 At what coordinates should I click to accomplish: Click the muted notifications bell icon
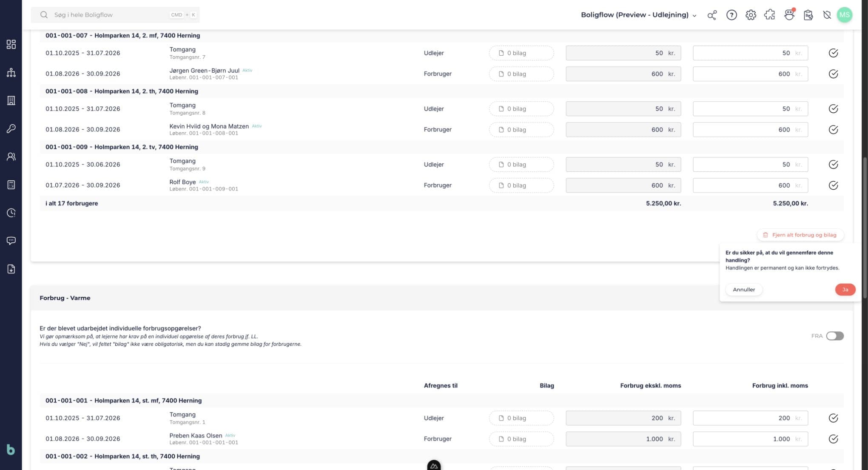[827, 15]
